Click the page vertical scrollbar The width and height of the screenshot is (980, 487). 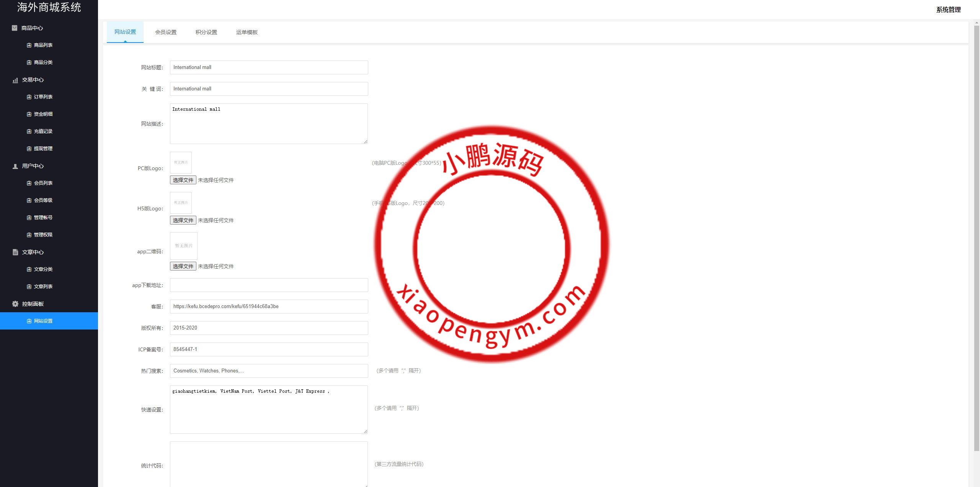(976, 238)
